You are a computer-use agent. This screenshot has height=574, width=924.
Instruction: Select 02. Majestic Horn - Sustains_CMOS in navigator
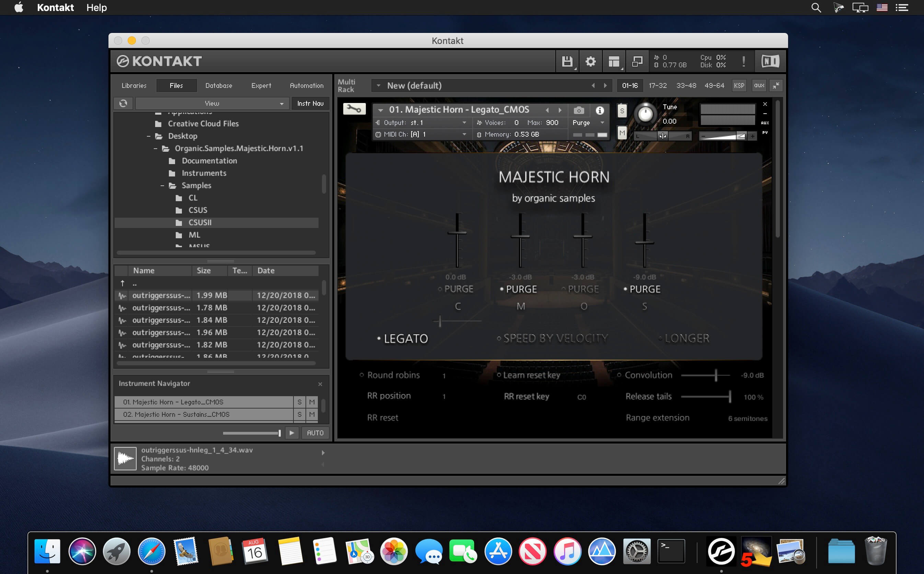204,415
